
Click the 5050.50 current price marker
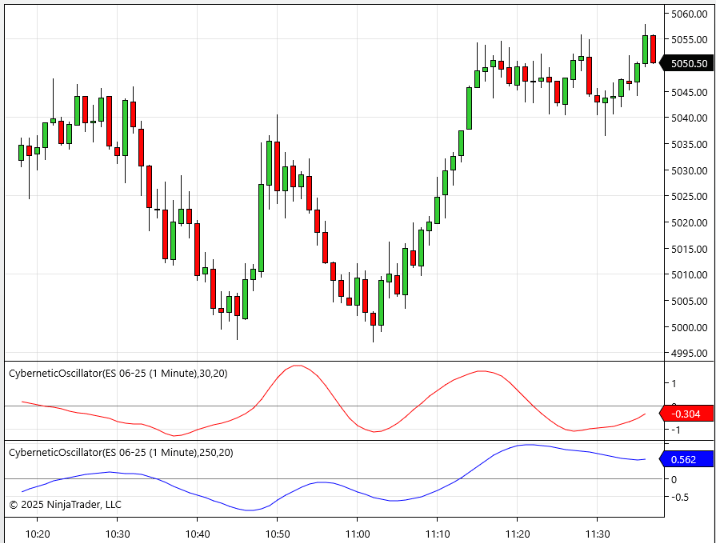click(x=689, y=63)
